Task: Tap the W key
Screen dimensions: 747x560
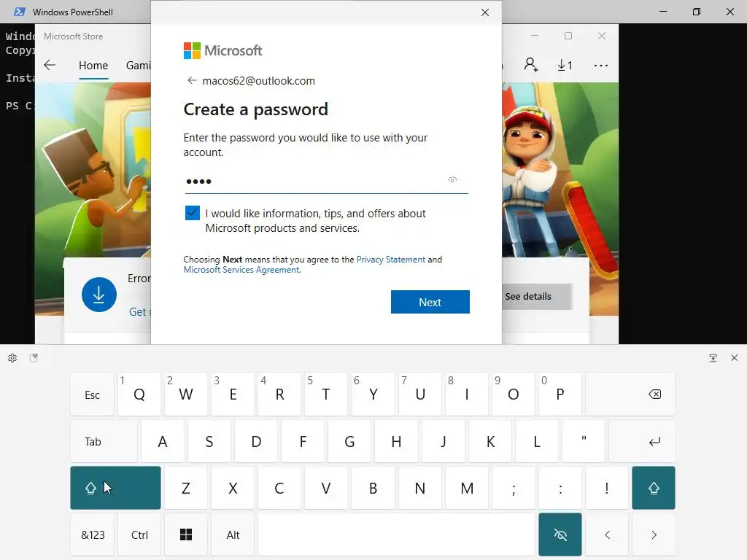Action: click(x=186, y=394)
